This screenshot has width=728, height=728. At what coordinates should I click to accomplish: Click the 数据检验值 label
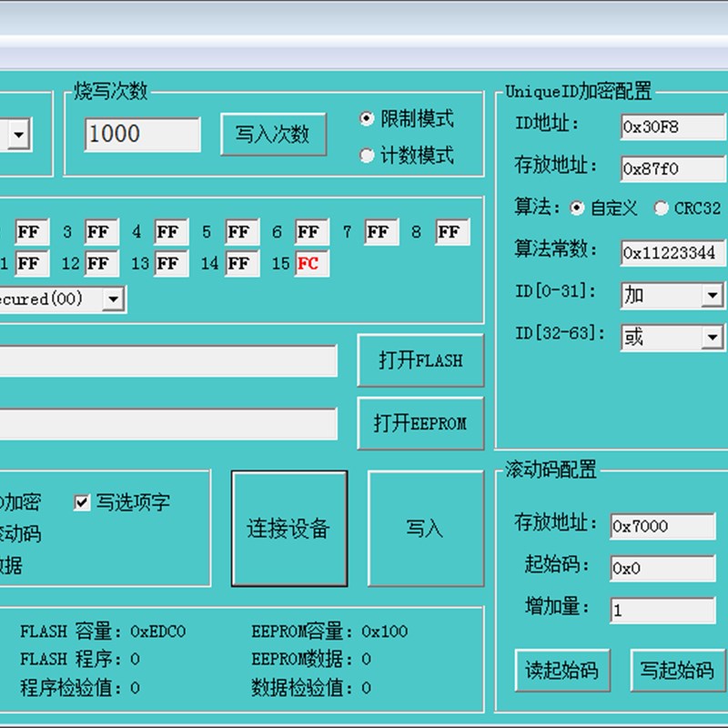point(302,688)
